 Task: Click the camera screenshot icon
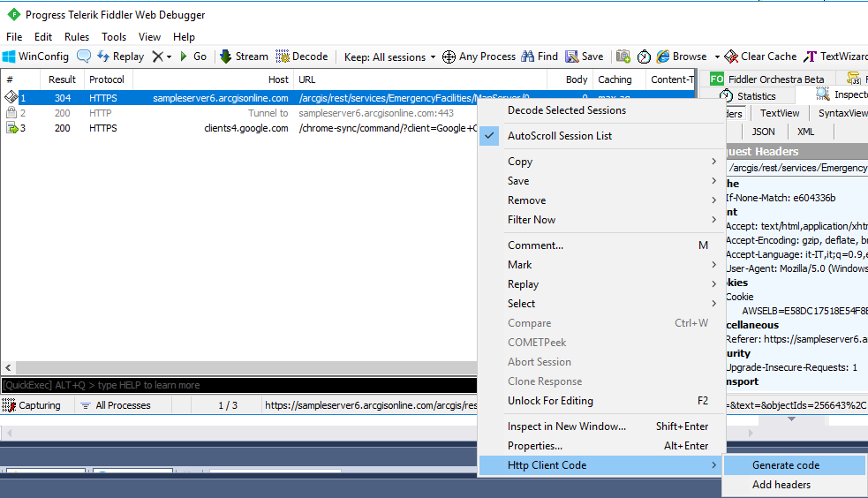623,56
